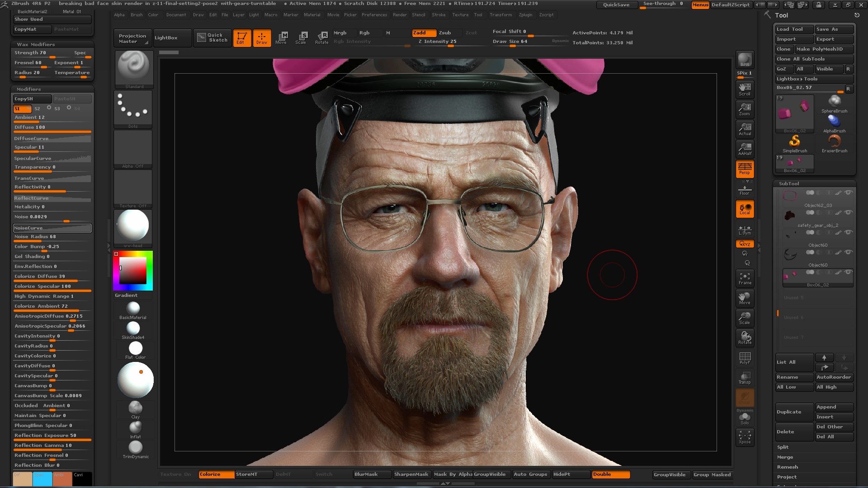Image resolution: width=868 pixels, height=488 pixels.
Task: Collapse the Modifiers section
Action: [x=28, y=89]
